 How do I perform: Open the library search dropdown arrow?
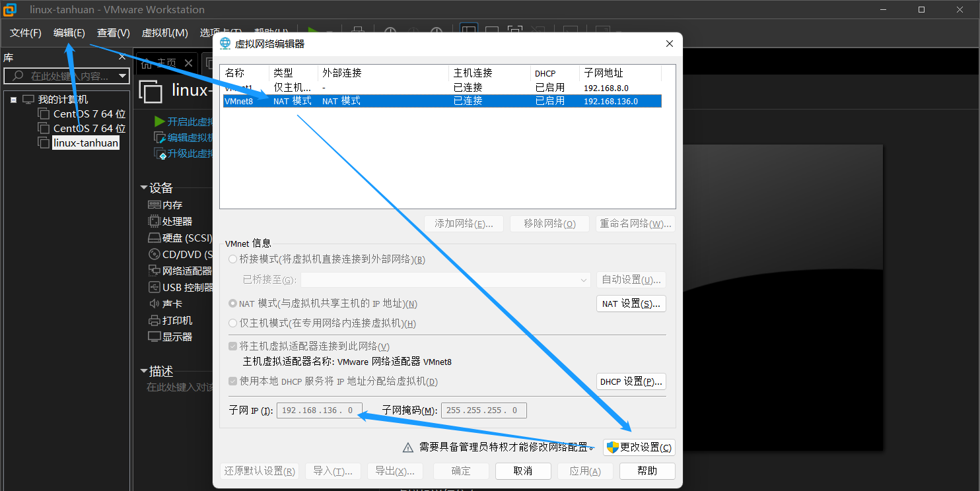[122, 76]
